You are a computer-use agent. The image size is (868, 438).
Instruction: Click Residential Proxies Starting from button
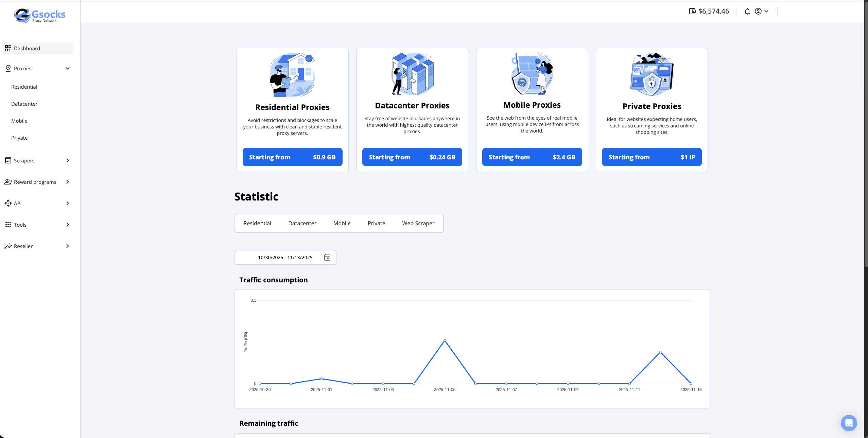pyautogui.click(x=292, y=157)
